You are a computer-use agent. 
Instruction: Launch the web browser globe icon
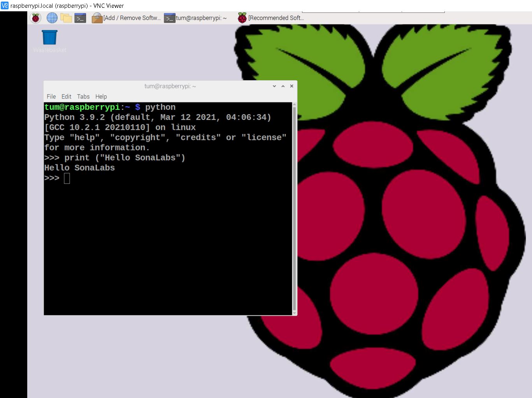[x=52, y=18]
